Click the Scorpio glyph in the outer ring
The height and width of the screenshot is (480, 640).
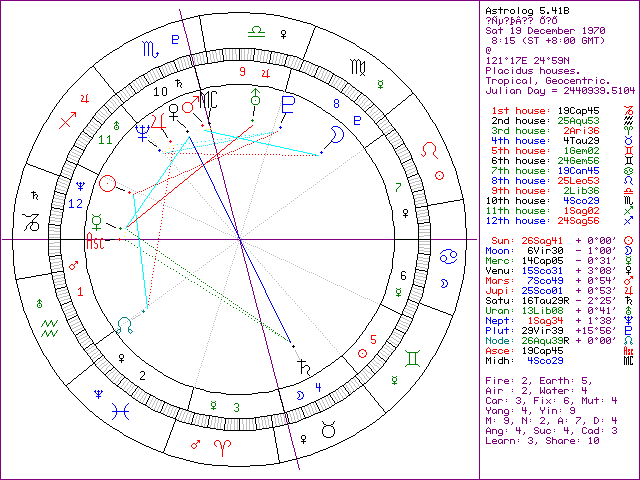pyautogui.click(x=149, y=48)
